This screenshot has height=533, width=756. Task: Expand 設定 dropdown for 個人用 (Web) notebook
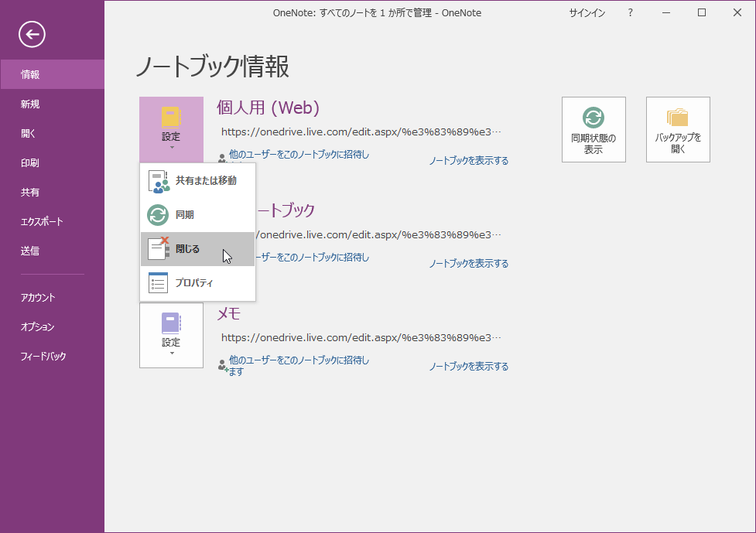click(x=171, y=129)
